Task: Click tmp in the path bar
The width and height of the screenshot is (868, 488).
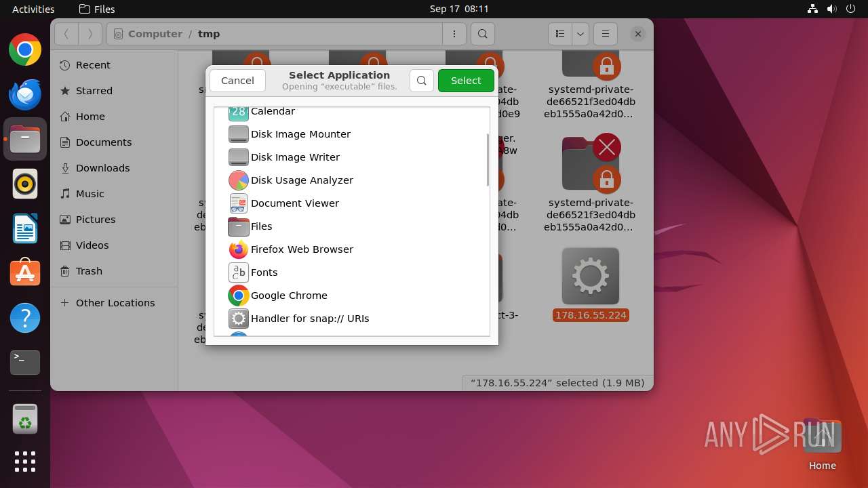Action: [x=209, y=34]
